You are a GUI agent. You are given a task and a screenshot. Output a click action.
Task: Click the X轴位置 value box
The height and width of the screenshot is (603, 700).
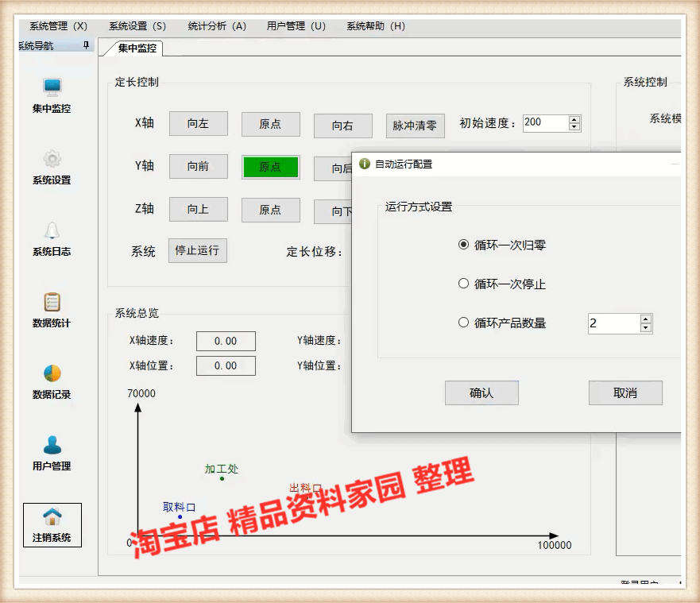point(226,365)
